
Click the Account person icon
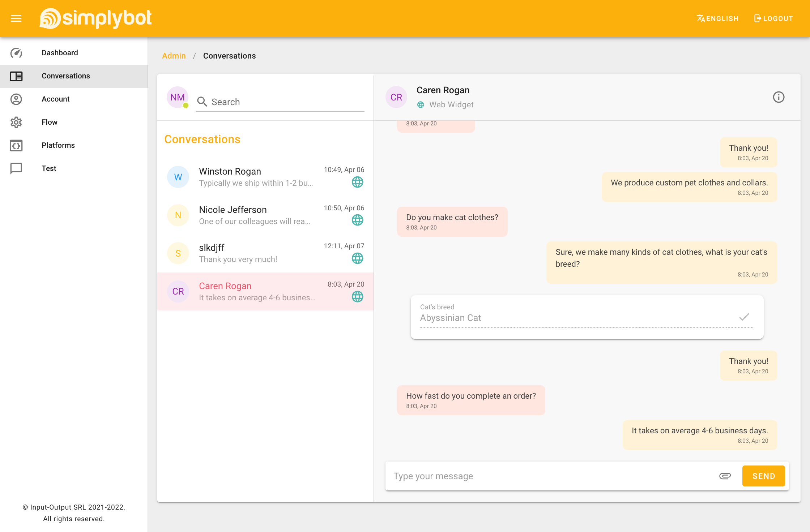coord(16,99)
